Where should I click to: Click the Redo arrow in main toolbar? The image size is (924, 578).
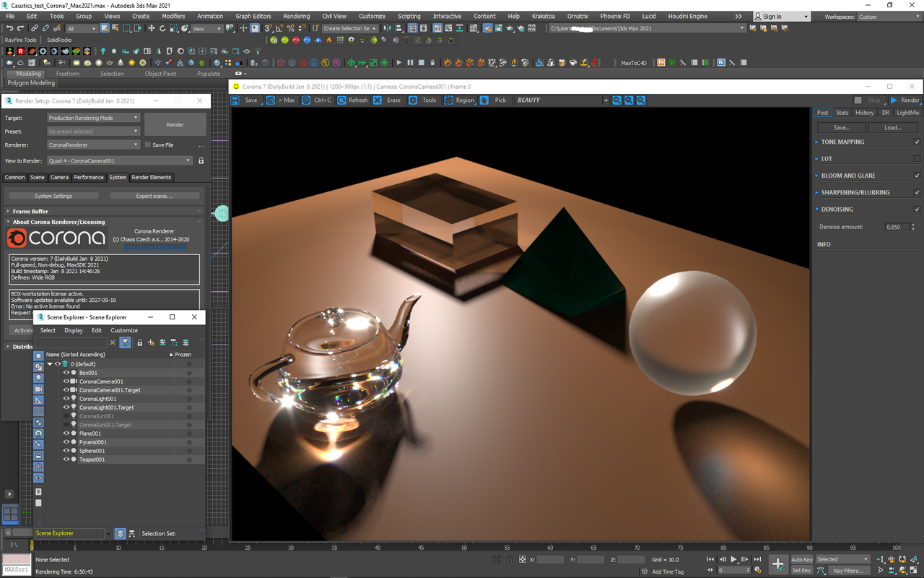(x=21, y=28)
